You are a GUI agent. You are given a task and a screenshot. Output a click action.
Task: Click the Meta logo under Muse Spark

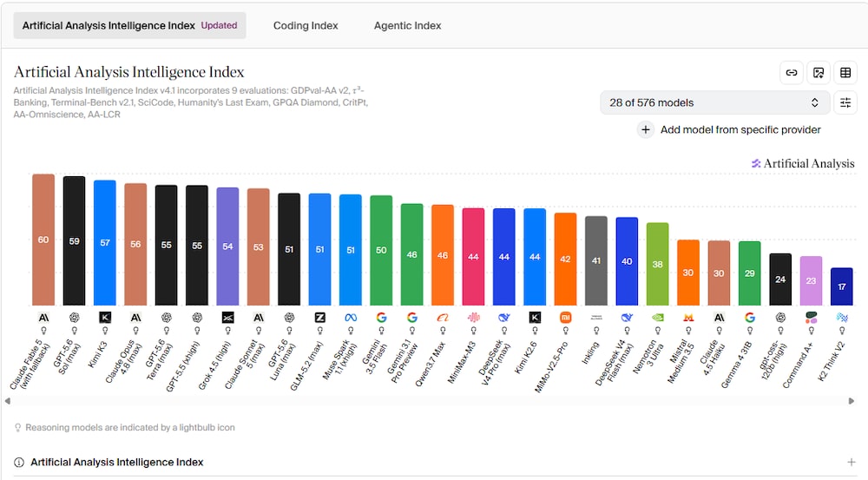point(351,318)
